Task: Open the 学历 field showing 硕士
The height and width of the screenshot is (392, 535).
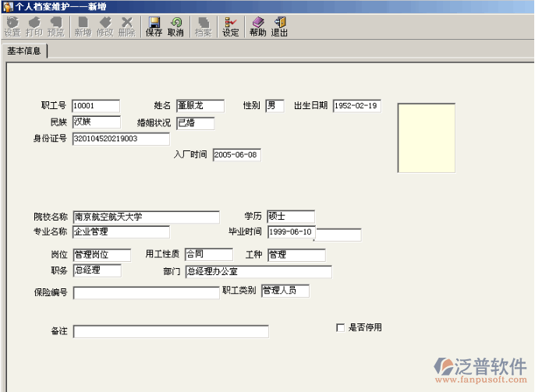Action: pos(290,217)
